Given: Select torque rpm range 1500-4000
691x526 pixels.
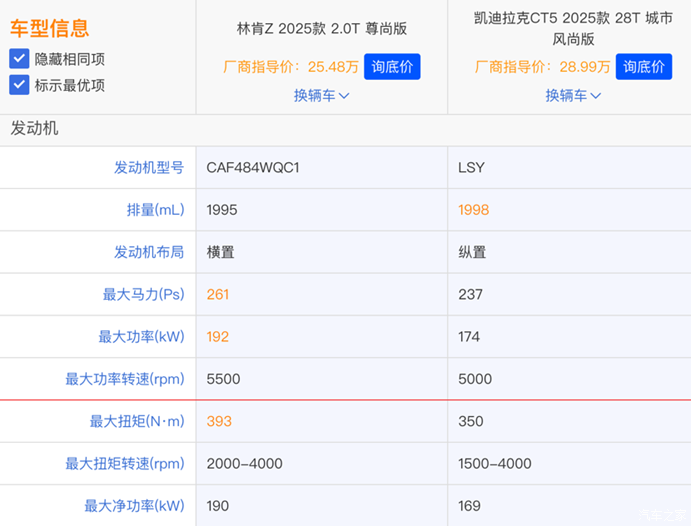Looking at the screenshot, I should 495,463.
